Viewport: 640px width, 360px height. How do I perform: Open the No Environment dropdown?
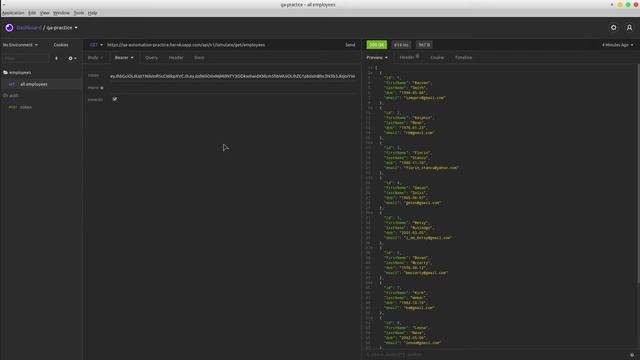20,45
